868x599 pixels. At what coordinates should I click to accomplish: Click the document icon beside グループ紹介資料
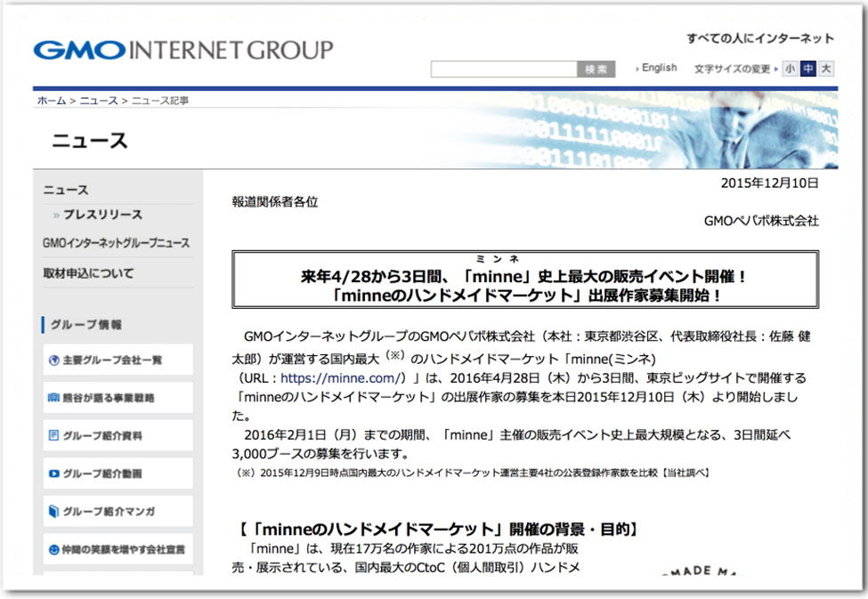point(53,436)
